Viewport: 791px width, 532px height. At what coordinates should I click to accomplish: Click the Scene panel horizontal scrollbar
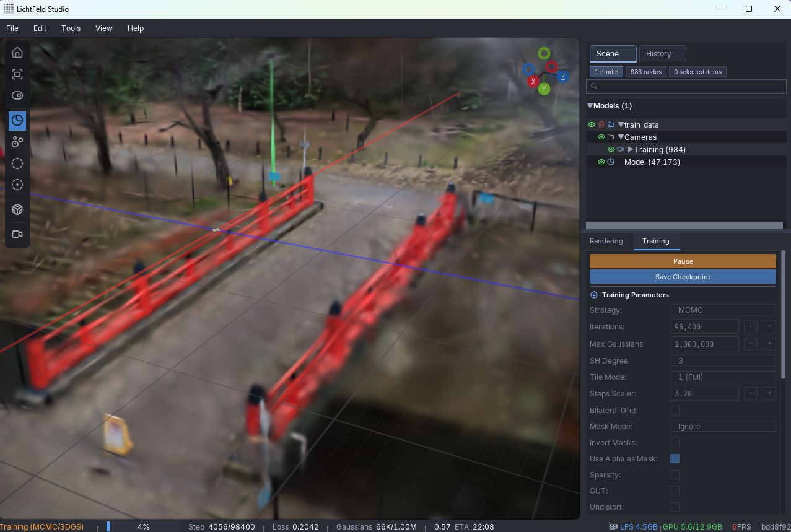[684, 226]
